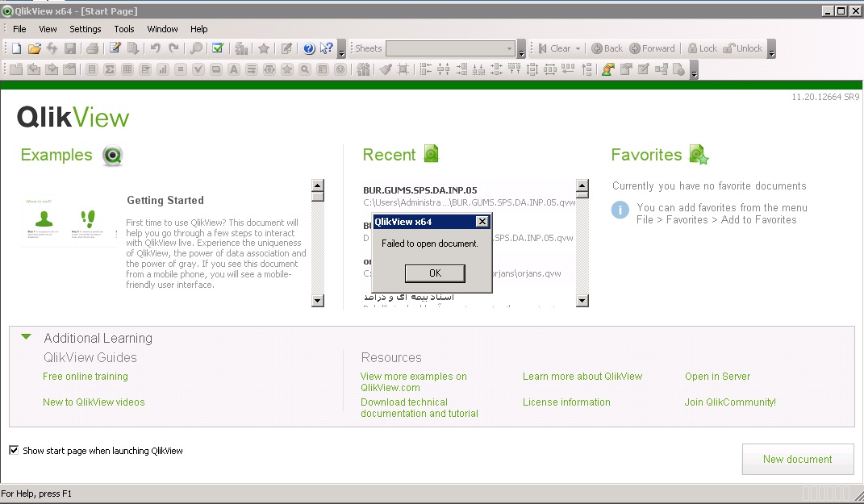
Task: Create a new file with the New icon
Action: (16, 48)
